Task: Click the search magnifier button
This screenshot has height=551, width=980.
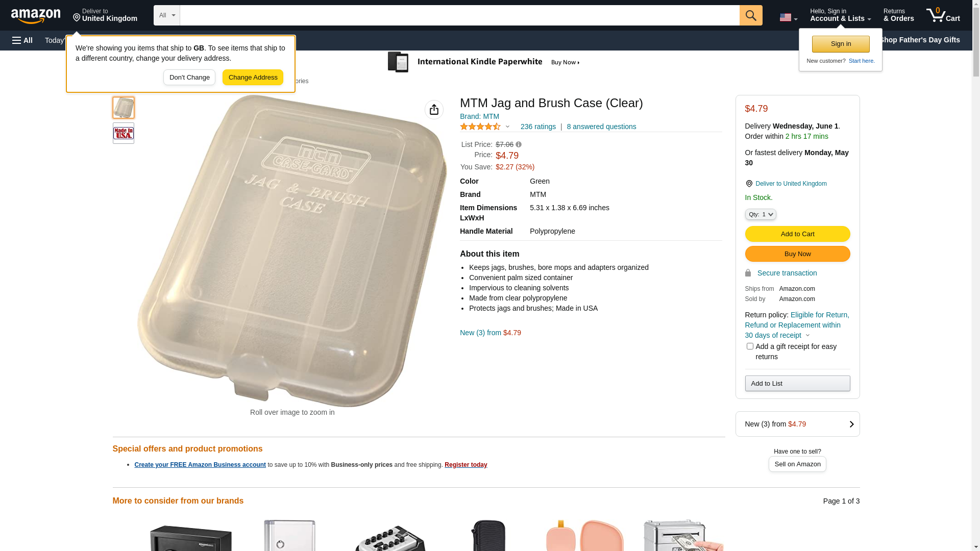Action: 751,15
